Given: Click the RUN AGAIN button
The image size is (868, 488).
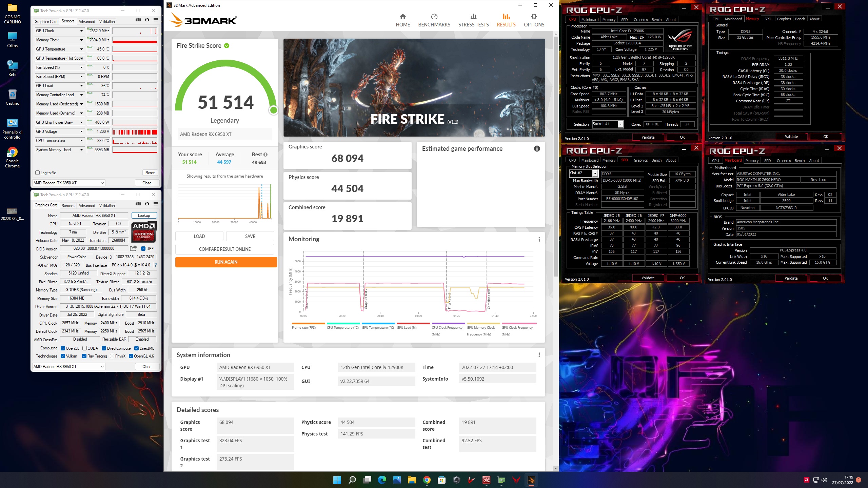Looking at the screenshot, I should tap(226, 262).
